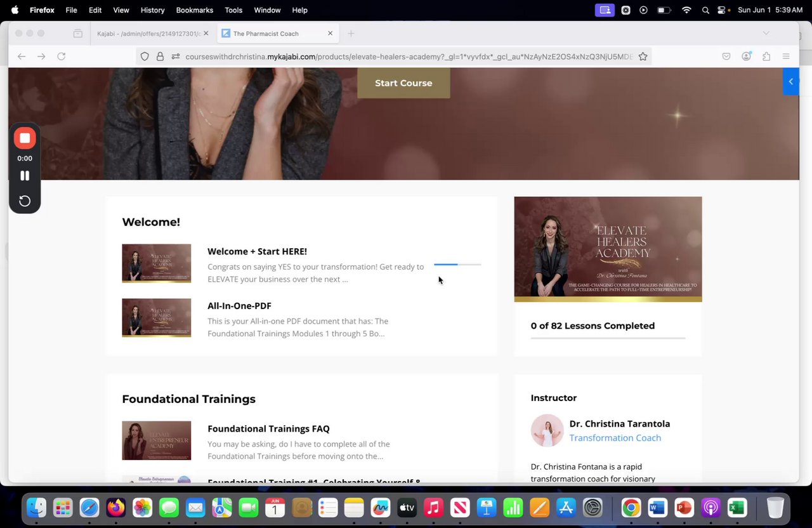Screen dimensions: 812x528
Task: Open the History menu
Action: coord(152,10)
